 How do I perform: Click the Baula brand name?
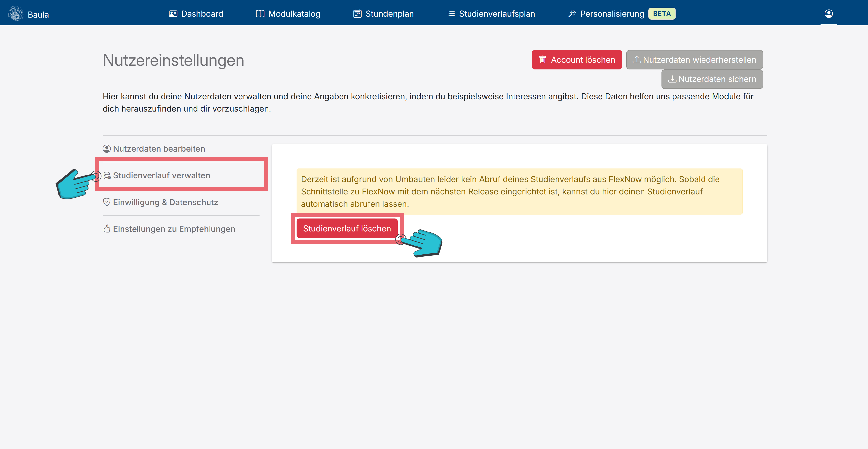coord(38,14)
